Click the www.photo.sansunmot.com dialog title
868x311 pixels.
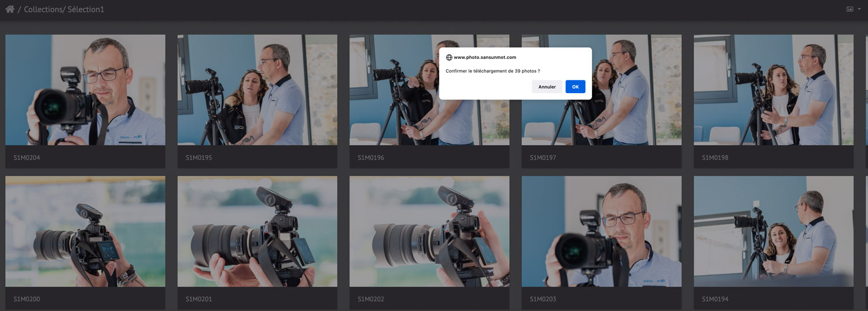click(485, 57)
